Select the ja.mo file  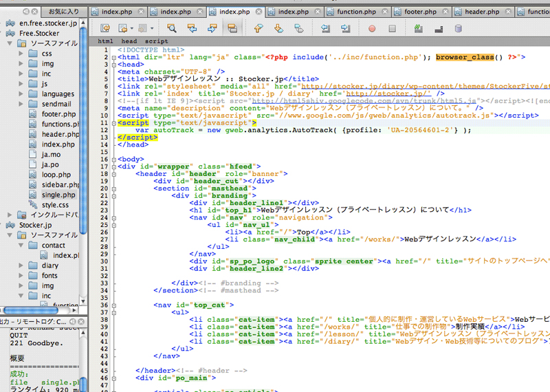pos(51,155)
